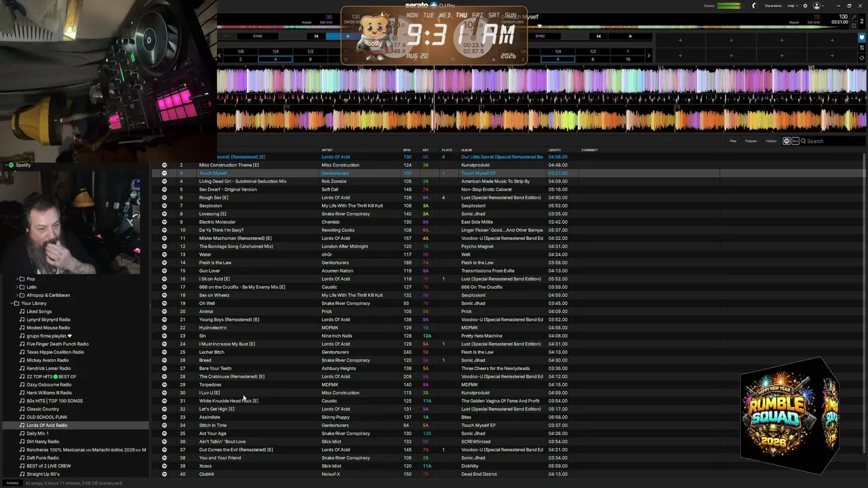Open the user profile avatar menu
868x488 pixels.
tap(816, 5)
